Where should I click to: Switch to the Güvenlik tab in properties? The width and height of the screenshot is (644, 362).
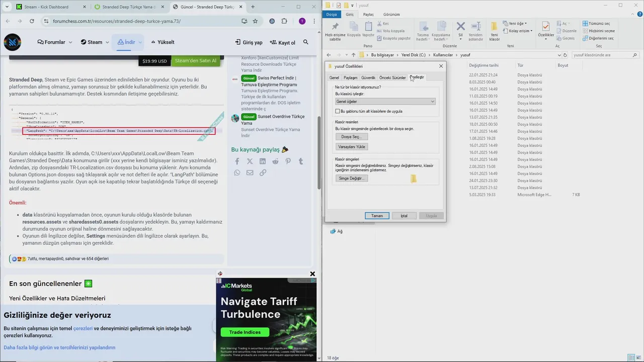(x=368, y=78)
